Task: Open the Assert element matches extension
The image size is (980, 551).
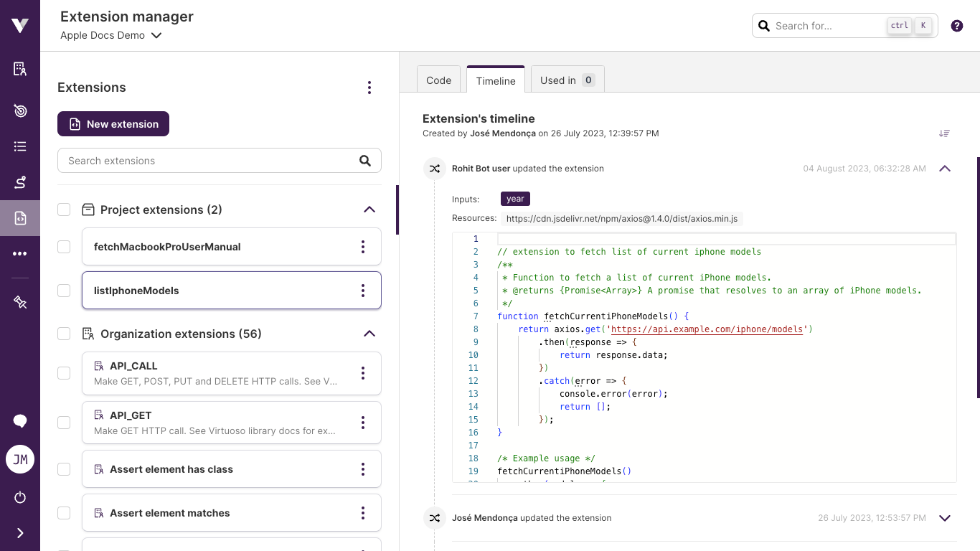Action: point(232,513)
